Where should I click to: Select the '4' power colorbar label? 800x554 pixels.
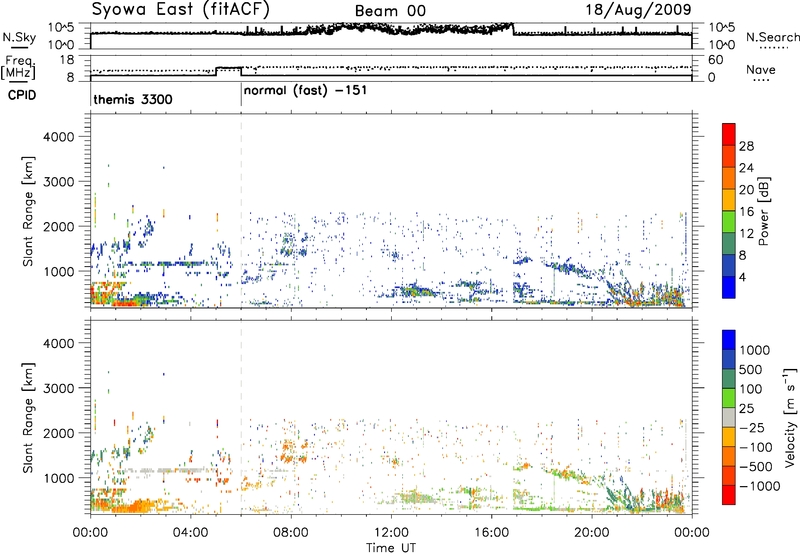click(x=743, y=277)
